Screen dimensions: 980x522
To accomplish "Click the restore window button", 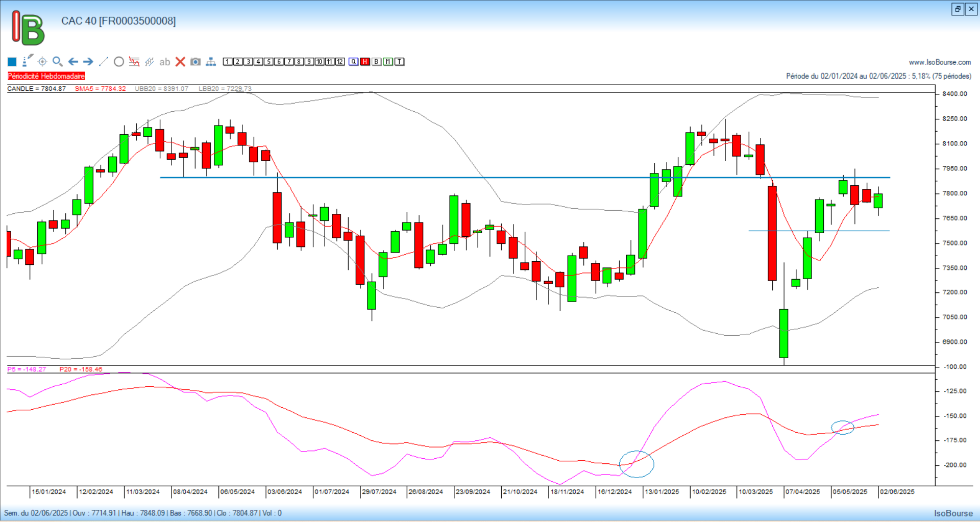I will point(958,9).
